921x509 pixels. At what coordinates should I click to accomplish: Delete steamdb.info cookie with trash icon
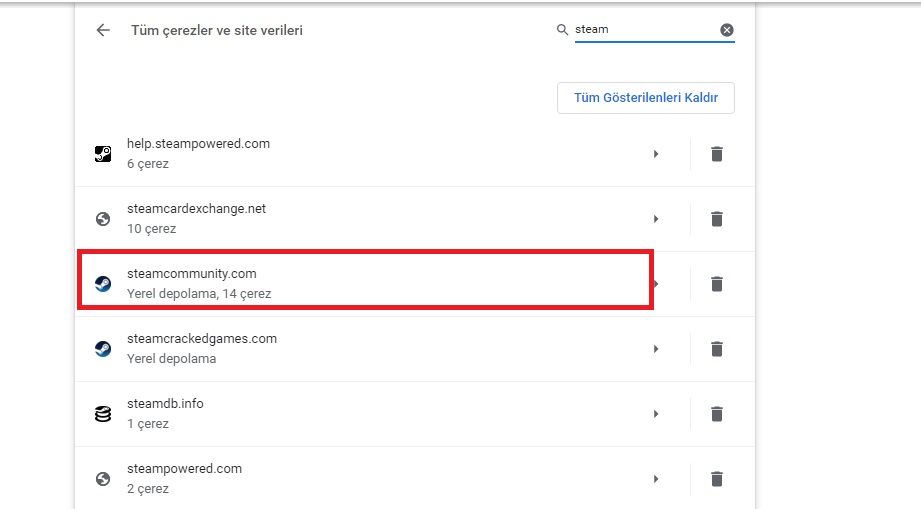tap(717, 414)
